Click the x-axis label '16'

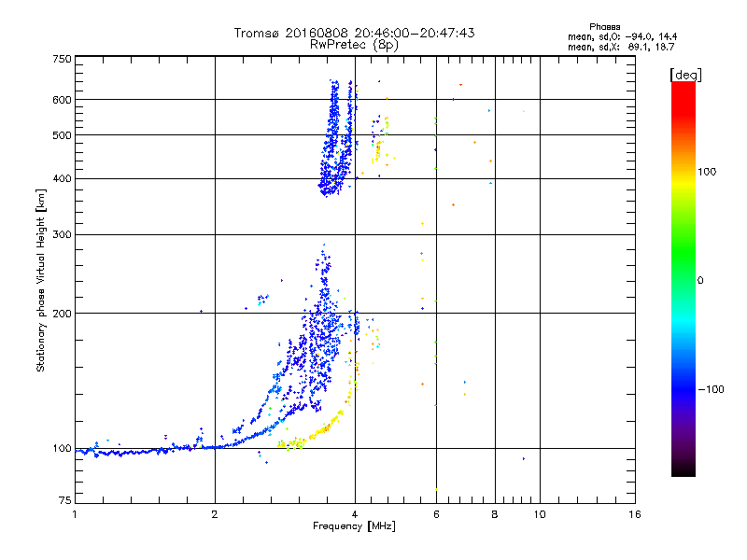tap(635, 514)
